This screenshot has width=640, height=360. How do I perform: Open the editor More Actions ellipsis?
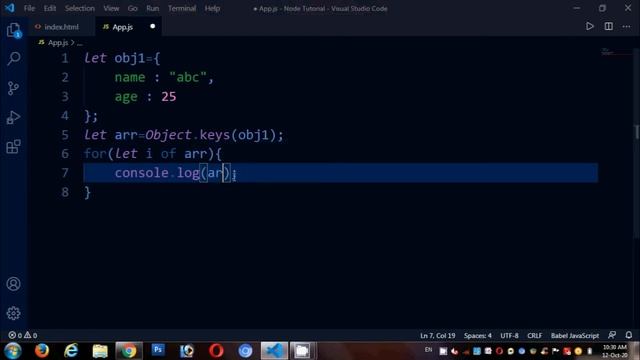(627, 27)
